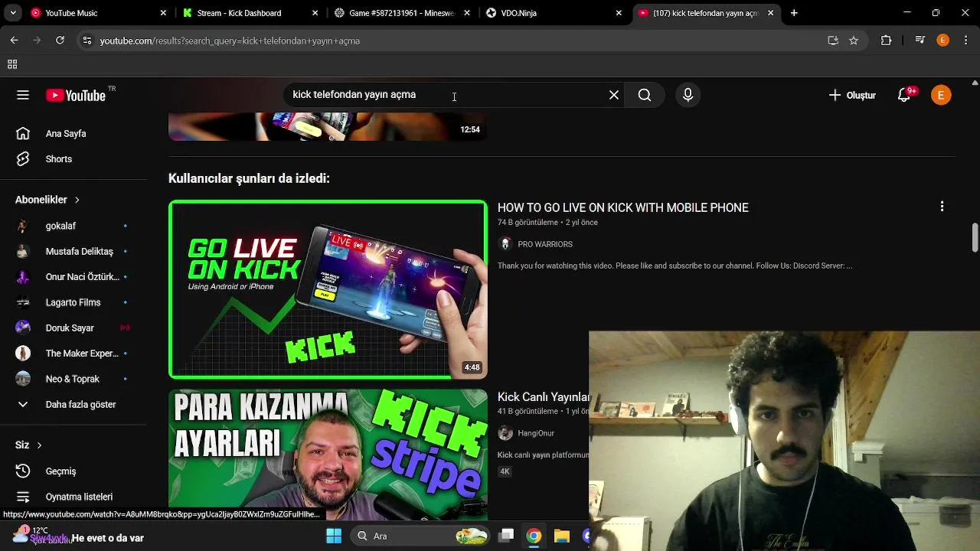This screenshot has width=980, height=551.
Task: Start voice search with the microphone icon
Action: pos(688,95)
